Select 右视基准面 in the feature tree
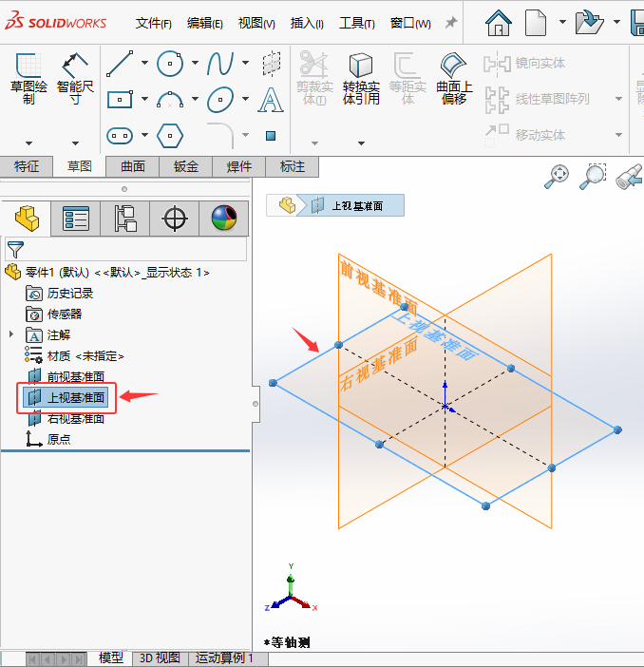The width and height of the screenshot is (644, 667). (x=66, y=419)
